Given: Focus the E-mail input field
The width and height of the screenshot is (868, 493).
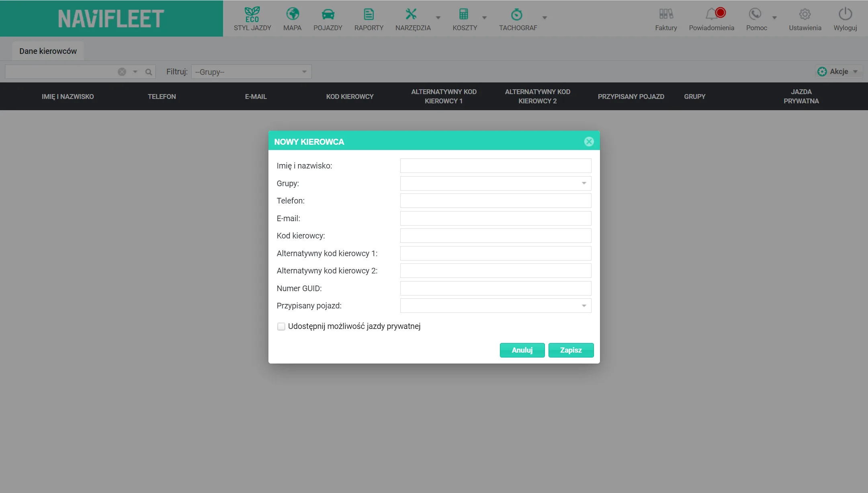Looking at the screenshot, I should coord(495,218).
